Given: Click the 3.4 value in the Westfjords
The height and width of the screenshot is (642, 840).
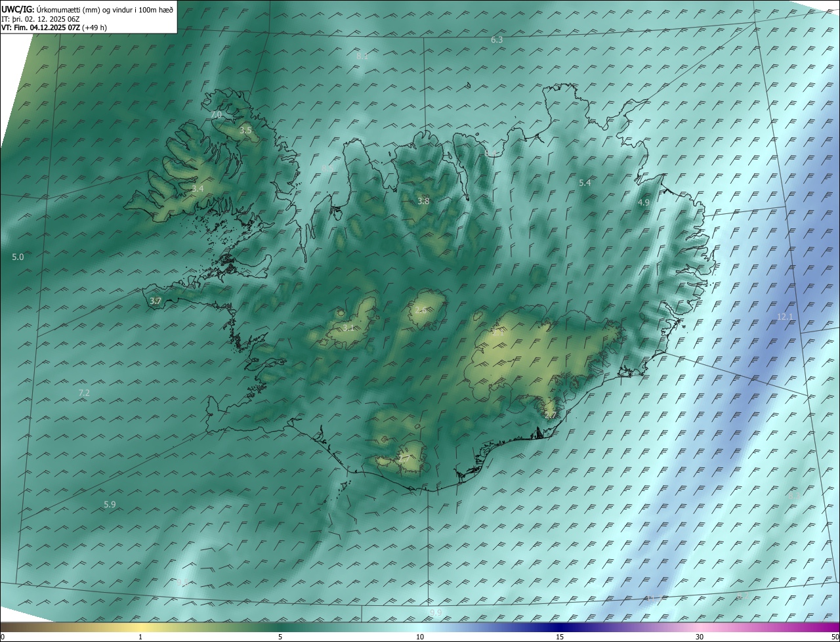Looking at the screenshot, I should coord(198,189).
